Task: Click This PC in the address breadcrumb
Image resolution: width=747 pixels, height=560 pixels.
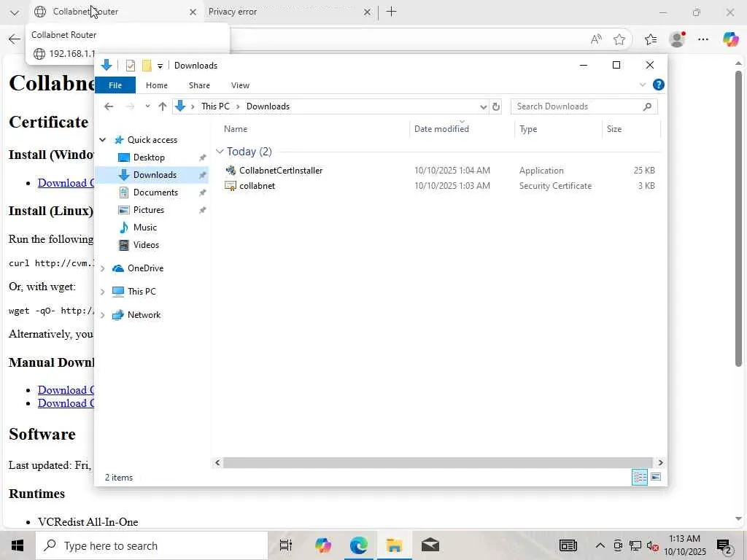Action: (215, 106)
